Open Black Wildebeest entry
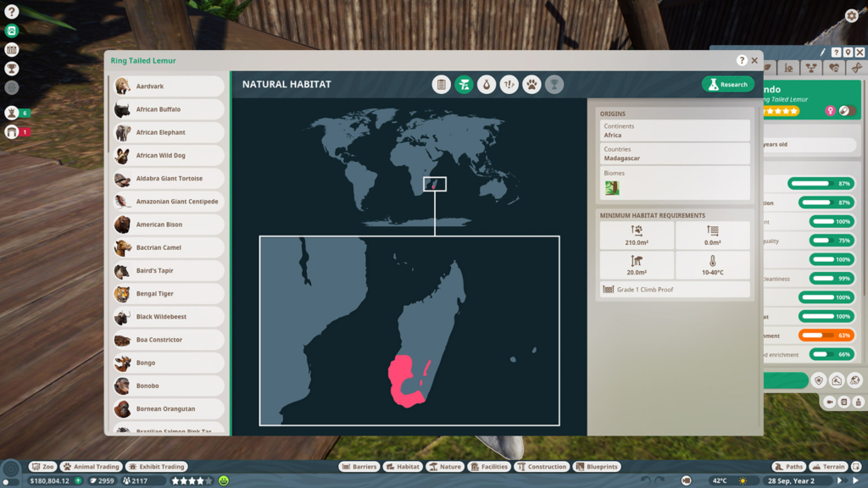The height and width of the screenshot is (488, 868). click(169, 317)
